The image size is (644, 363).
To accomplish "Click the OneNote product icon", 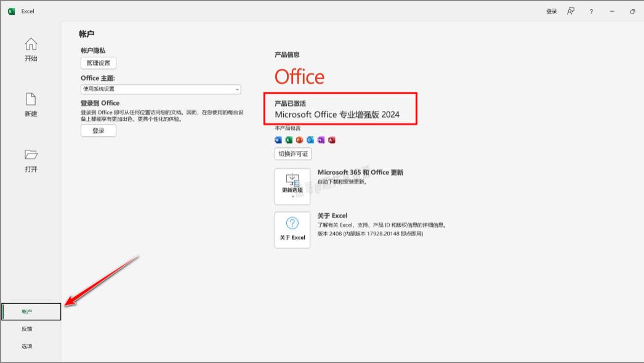I will point(321,140).
